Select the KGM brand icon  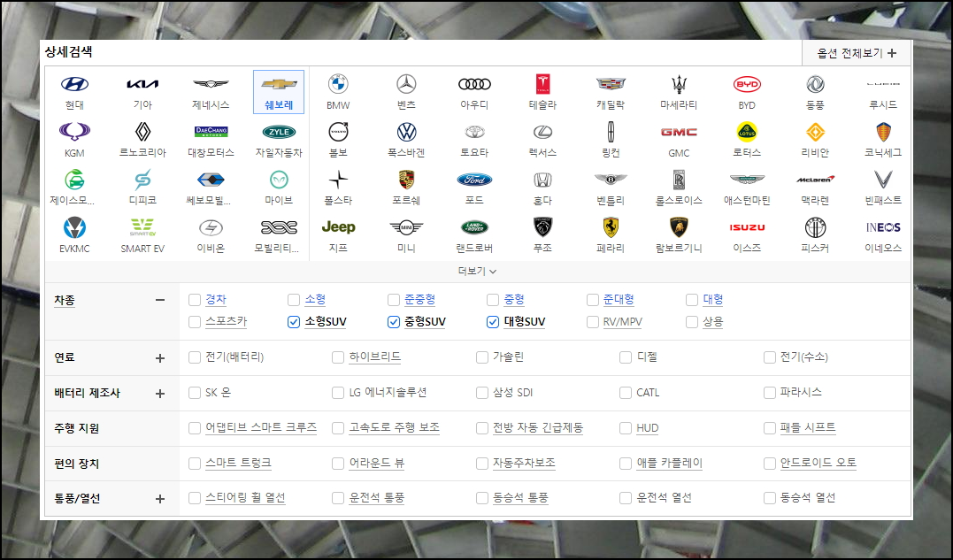74,131
